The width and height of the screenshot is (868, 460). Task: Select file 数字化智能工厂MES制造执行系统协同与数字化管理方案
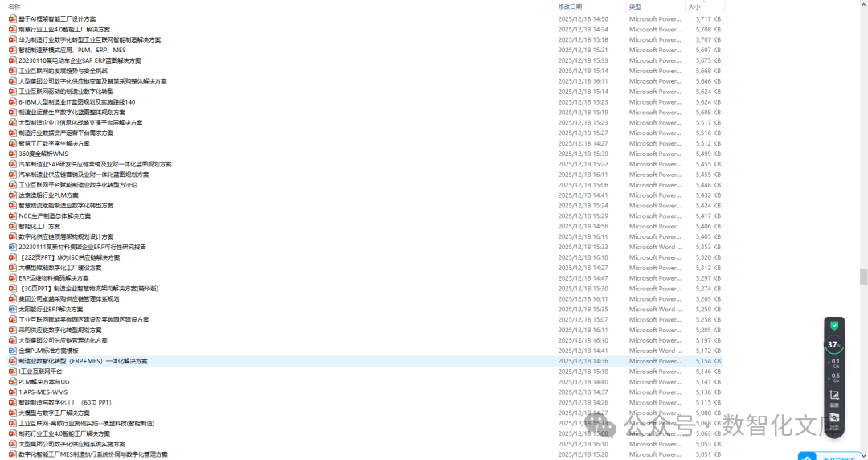click(x=93, y=454)
